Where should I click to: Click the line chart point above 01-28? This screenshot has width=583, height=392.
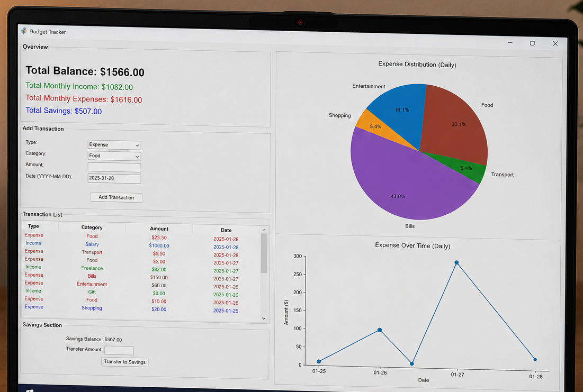coord(535,360)
